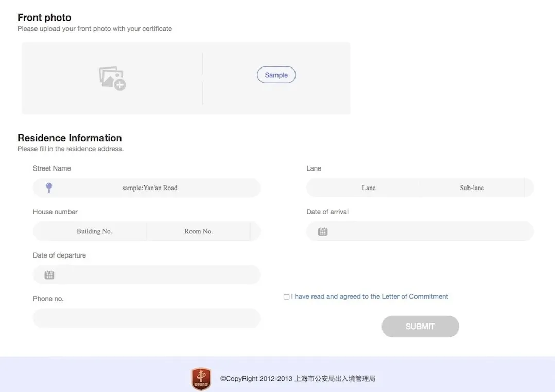This screenshot has width=555, height=392.
Task: Click the location pin icon in Street Name
Action: pos(49,188)
